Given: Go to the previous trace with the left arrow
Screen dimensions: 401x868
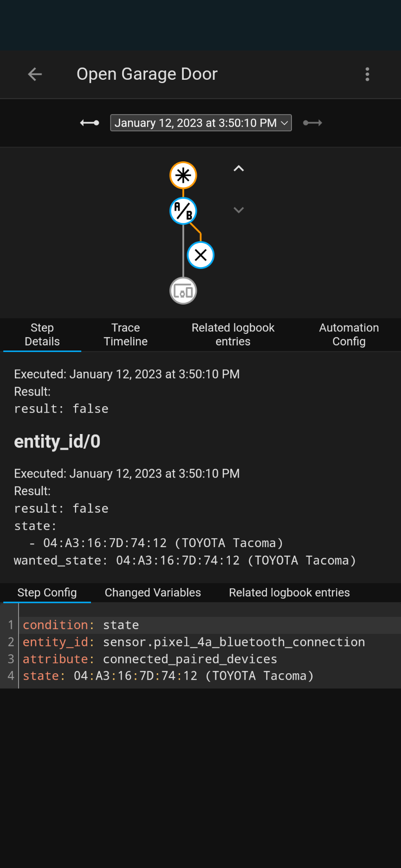Looking at the screenshot, I should pos(89,122).
